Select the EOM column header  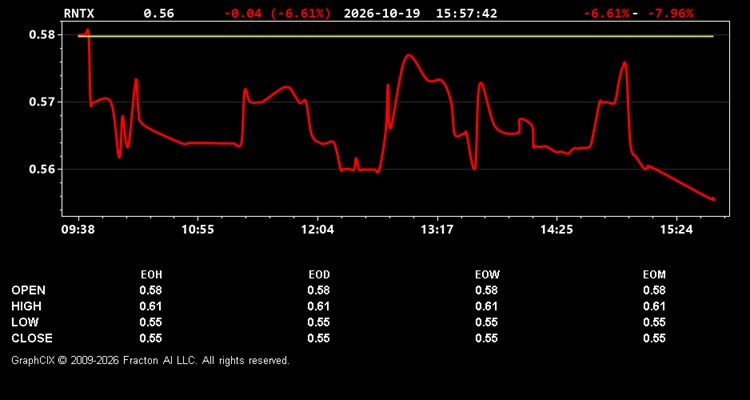click(x=654, y=275)
